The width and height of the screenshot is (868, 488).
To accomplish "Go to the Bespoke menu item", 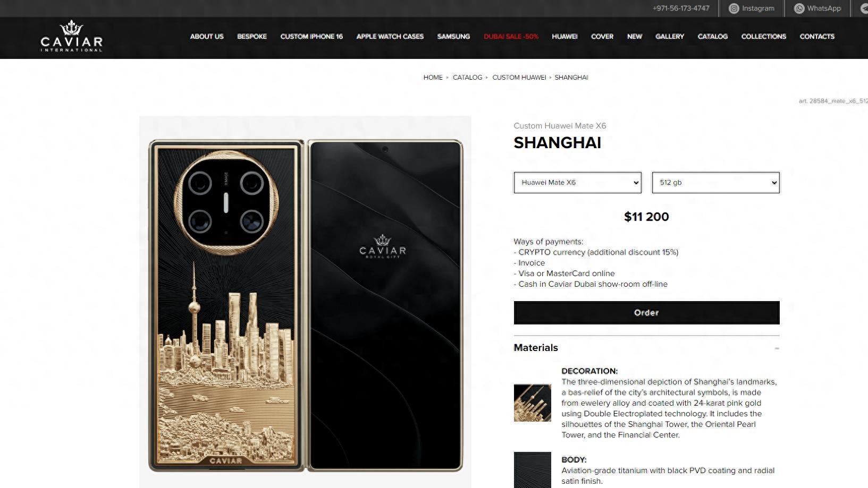I will (x=252, y=37).
